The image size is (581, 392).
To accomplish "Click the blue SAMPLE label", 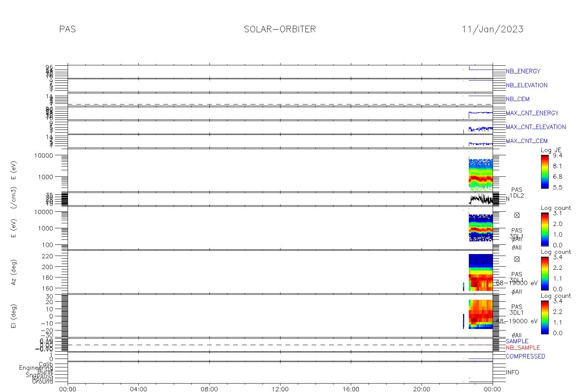I will (517, 341).
